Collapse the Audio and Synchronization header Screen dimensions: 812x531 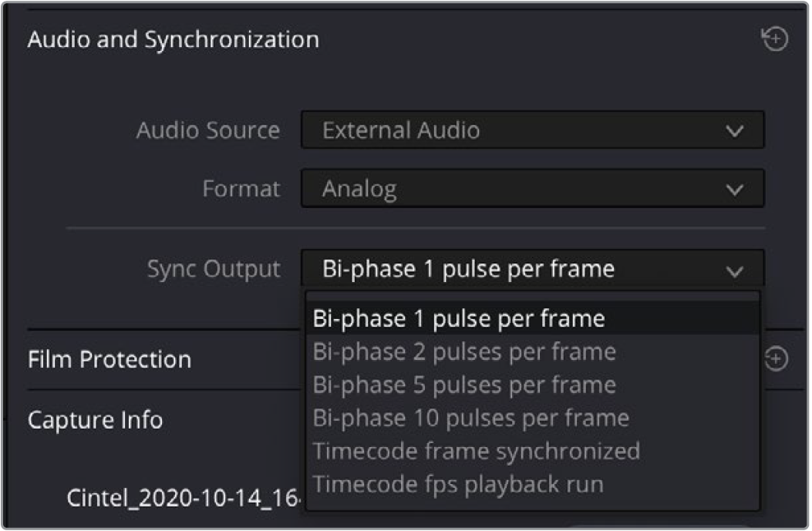[x=174, y=40]
